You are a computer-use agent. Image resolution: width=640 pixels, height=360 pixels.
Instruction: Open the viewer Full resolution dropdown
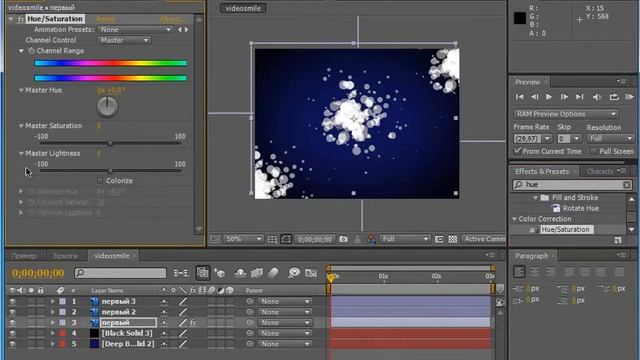(x=405, y=239)
